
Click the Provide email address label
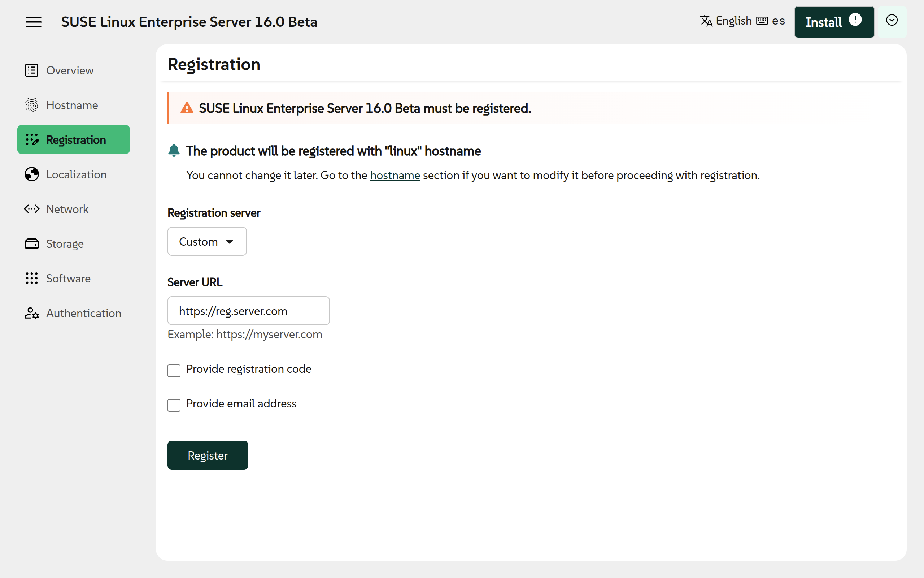click(241, 404)
